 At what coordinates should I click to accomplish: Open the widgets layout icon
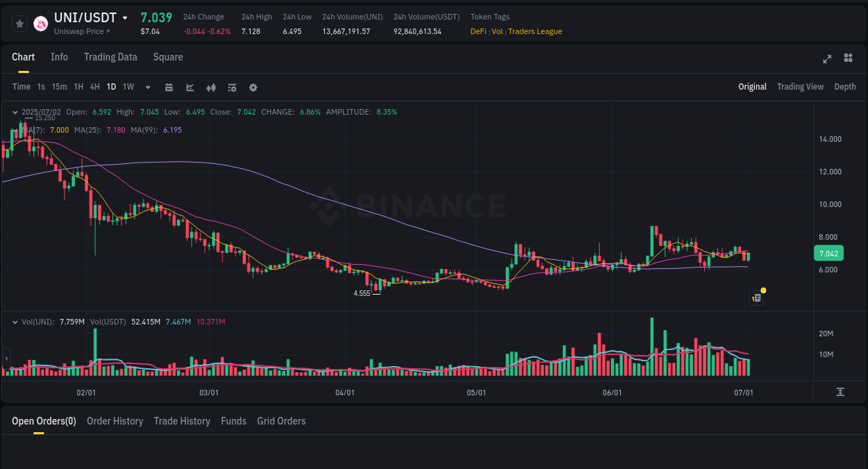(x=848, y=59)
